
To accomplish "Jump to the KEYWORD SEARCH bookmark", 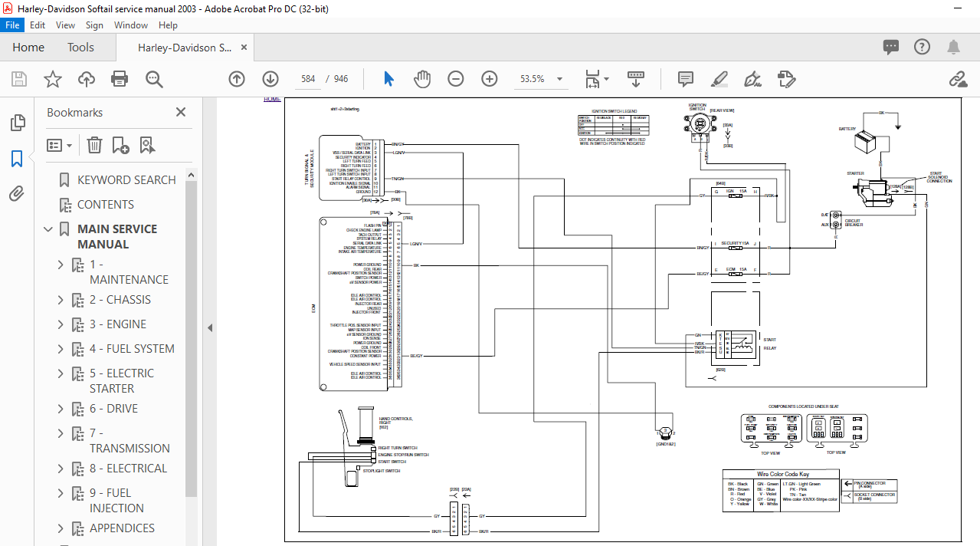I will [126, 180].
